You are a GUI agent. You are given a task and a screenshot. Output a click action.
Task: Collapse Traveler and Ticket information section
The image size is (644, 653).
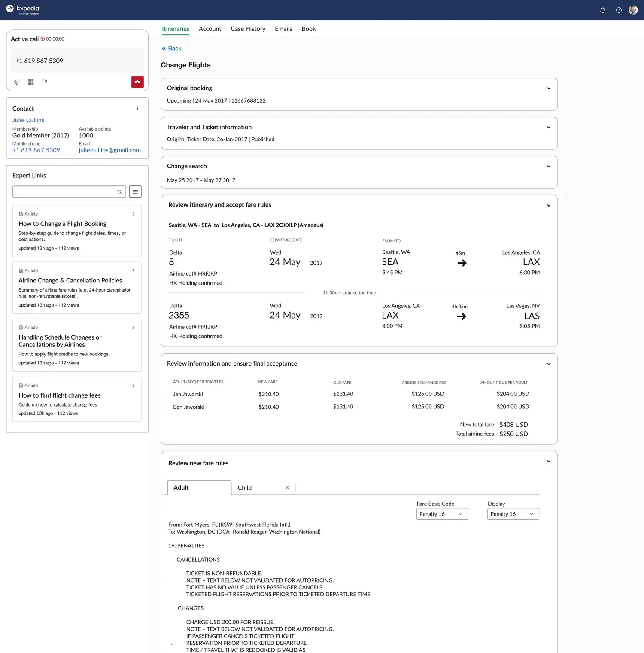[549, 128]
